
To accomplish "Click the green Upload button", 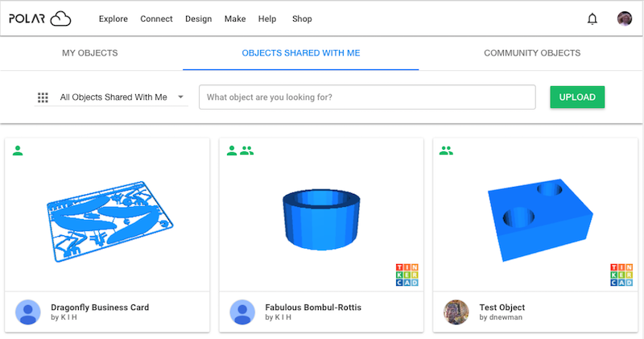I will 577,97.
